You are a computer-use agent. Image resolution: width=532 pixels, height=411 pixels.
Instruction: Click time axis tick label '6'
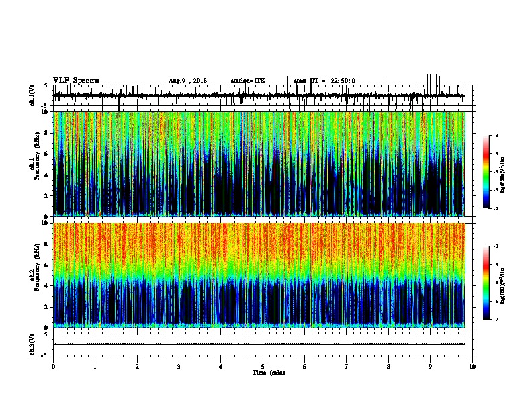(x=304, y=367)
